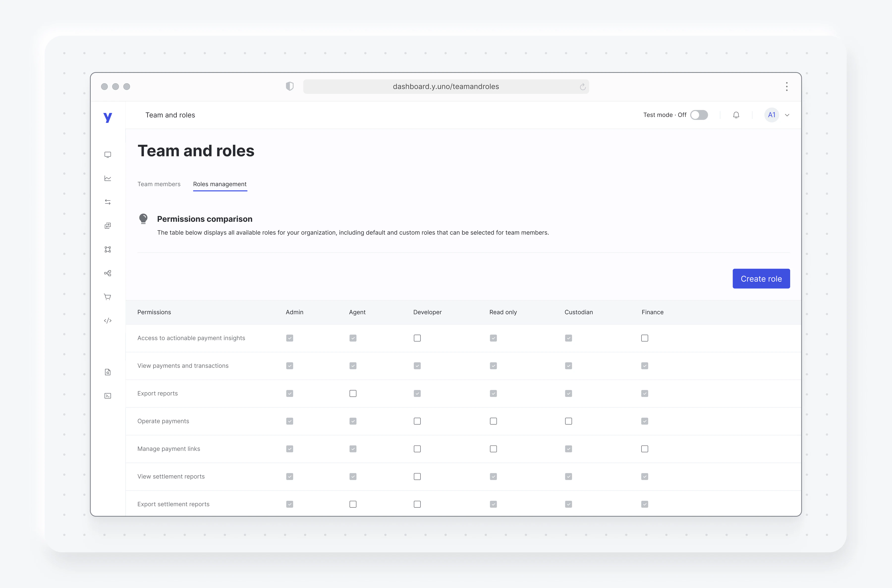
Task: Click the browser address bar URL
Action: coord(446,87)
